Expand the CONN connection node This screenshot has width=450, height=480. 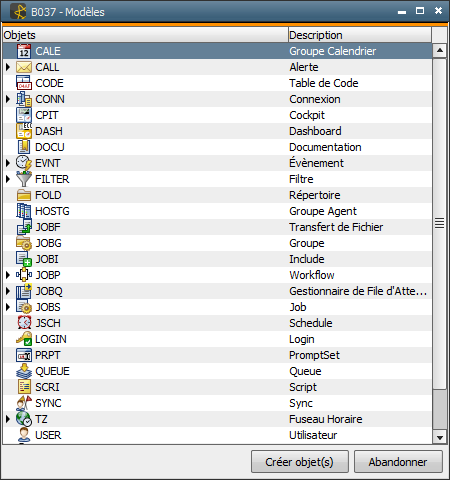(8, 99)
